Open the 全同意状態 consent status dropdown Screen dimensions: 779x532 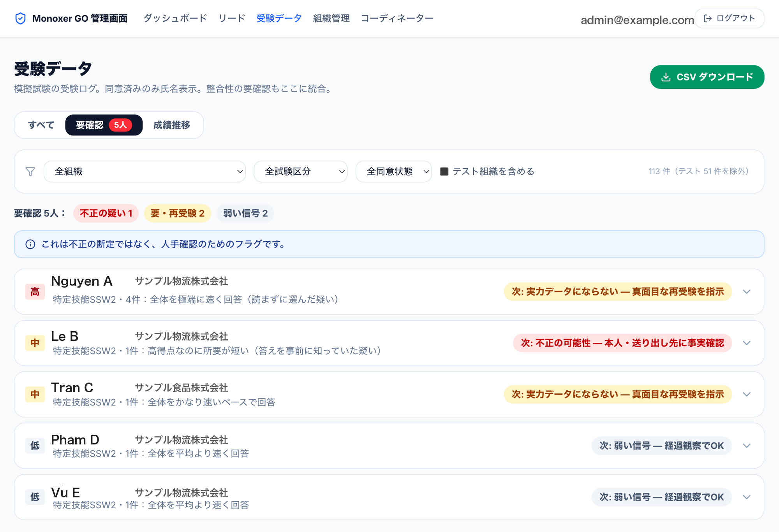click(393, 172)
